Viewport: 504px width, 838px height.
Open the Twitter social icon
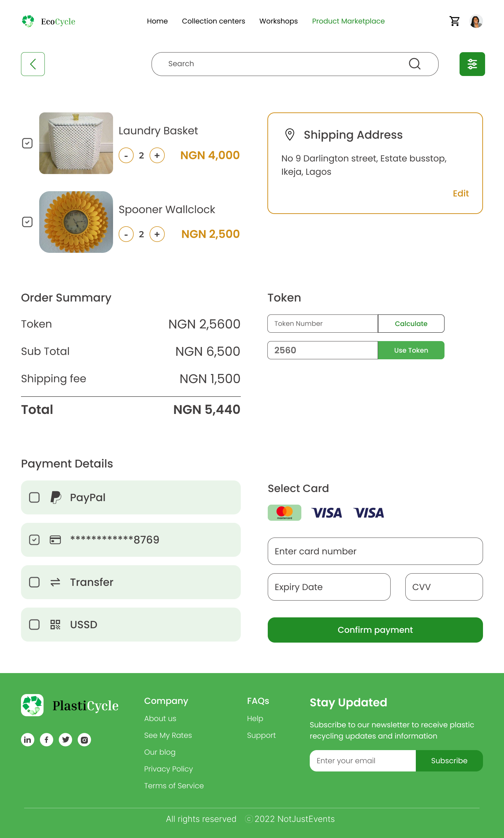click(x=65, y=740)
